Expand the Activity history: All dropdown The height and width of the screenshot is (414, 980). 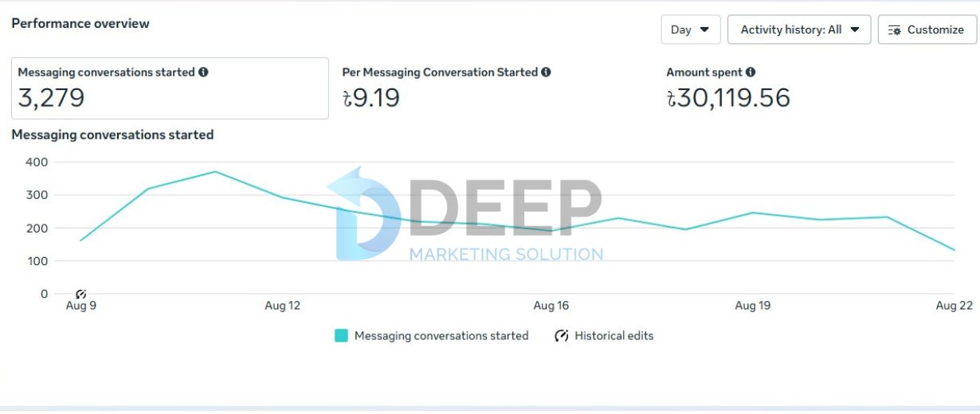pyautogui.click(x=798, y=29)
